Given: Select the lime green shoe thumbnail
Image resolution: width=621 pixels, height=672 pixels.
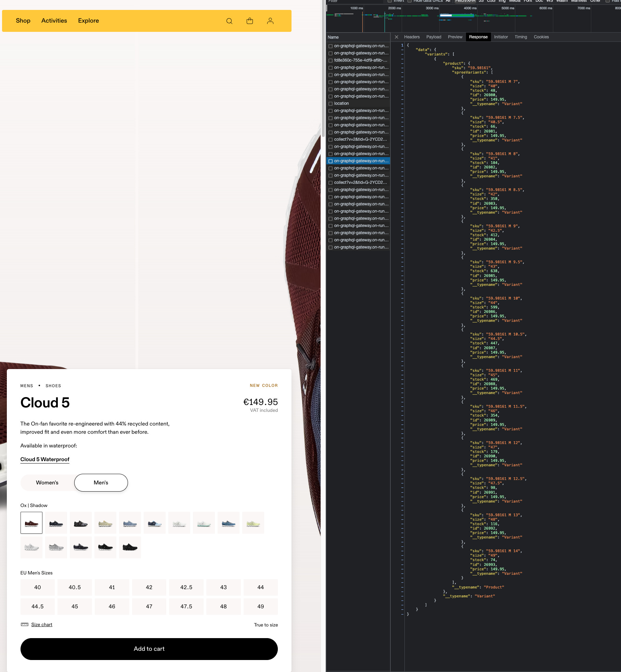Looking at the screenshot, I should pyautogui.click(x=253, y=523).
